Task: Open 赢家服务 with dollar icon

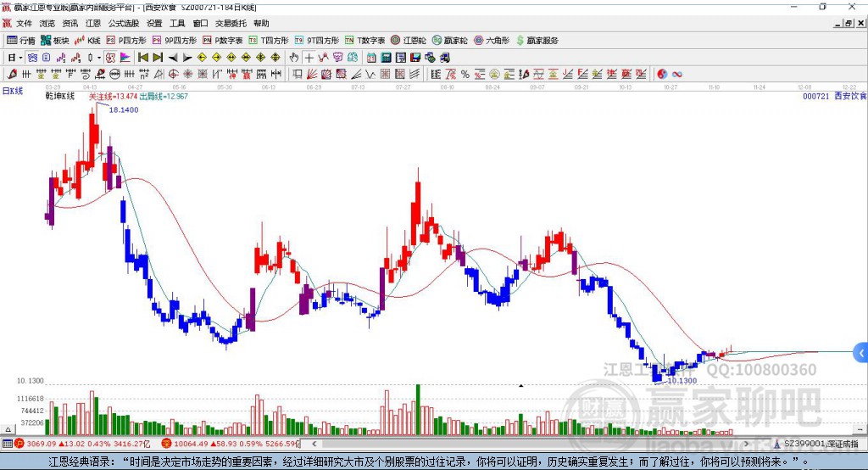Action: pos(537,41)
